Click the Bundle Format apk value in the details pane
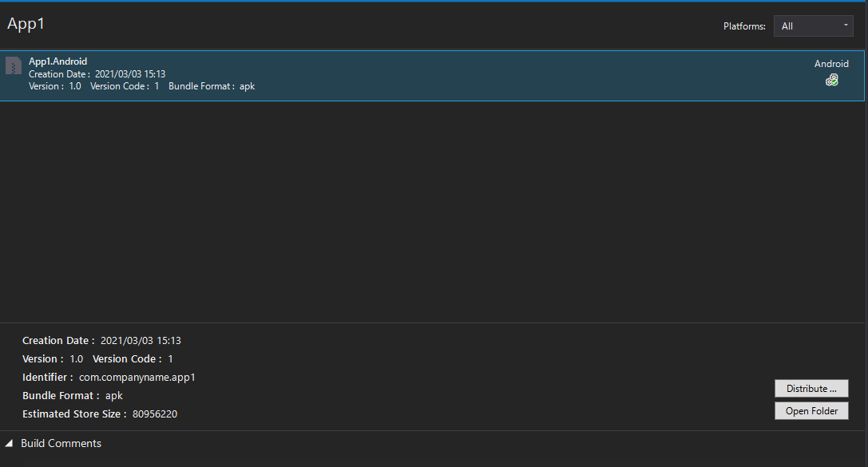Viewport: 868px width, 467px height. [x=114, y=396]
